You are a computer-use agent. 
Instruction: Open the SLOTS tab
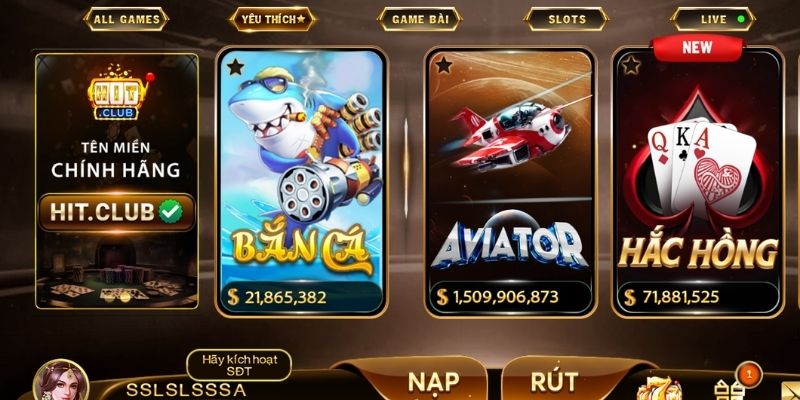click(x=566, y=19)
